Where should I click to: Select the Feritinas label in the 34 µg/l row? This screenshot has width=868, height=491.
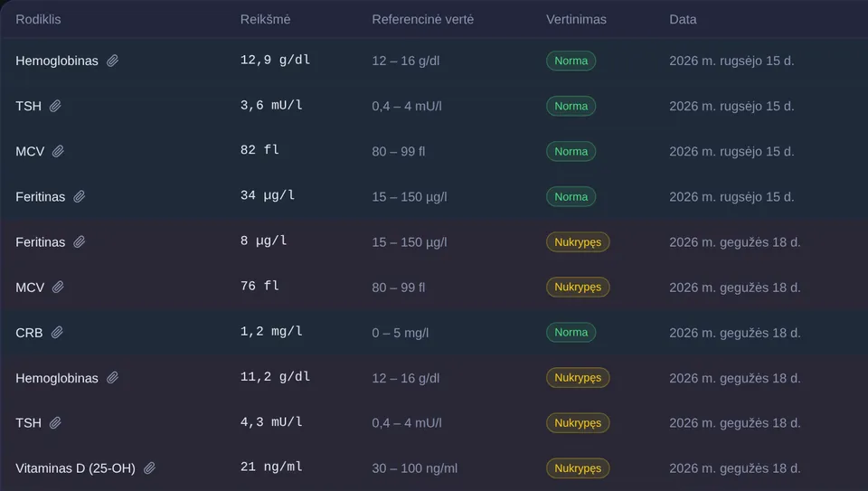(x=41, y=197)
